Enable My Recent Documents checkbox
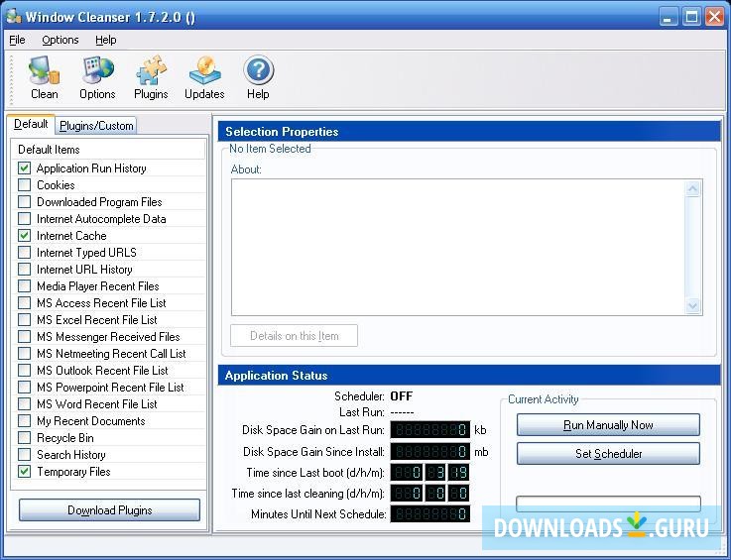The width and height of the screenshot is (731, 560). 24,420
